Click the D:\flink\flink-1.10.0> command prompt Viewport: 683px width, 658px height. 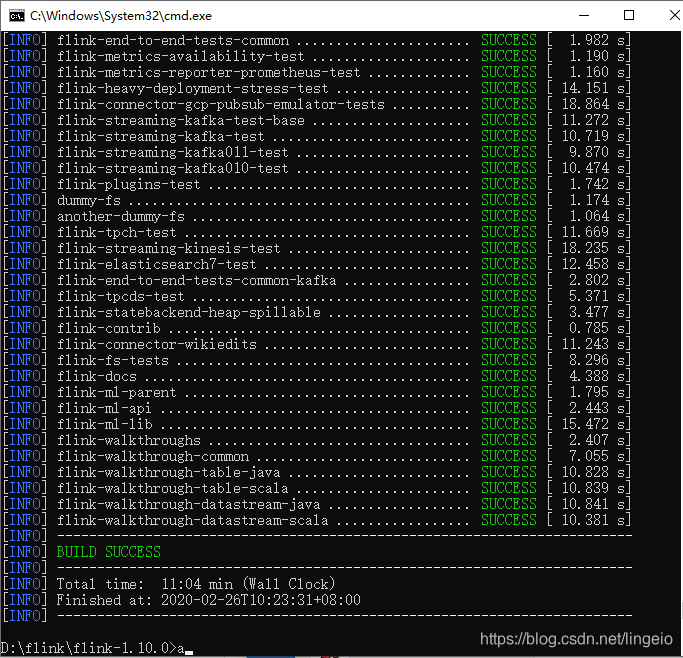point(88,648)
